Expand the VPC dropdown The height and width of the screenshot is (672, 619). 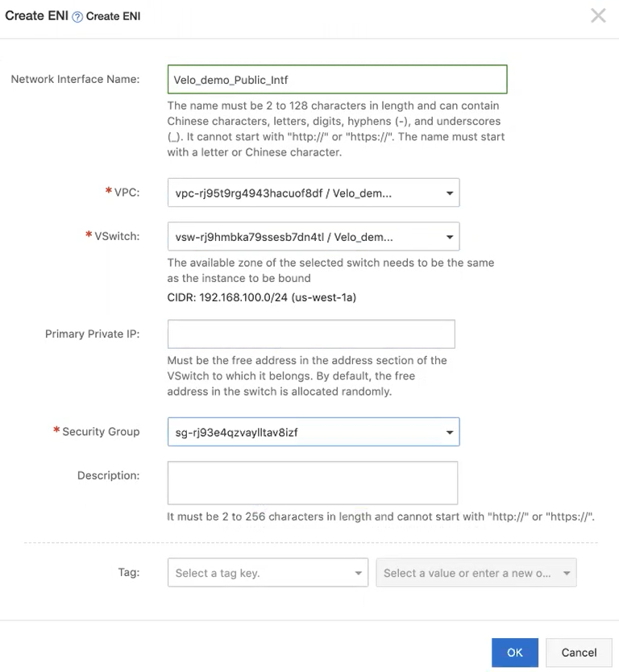tap(313, 193)
